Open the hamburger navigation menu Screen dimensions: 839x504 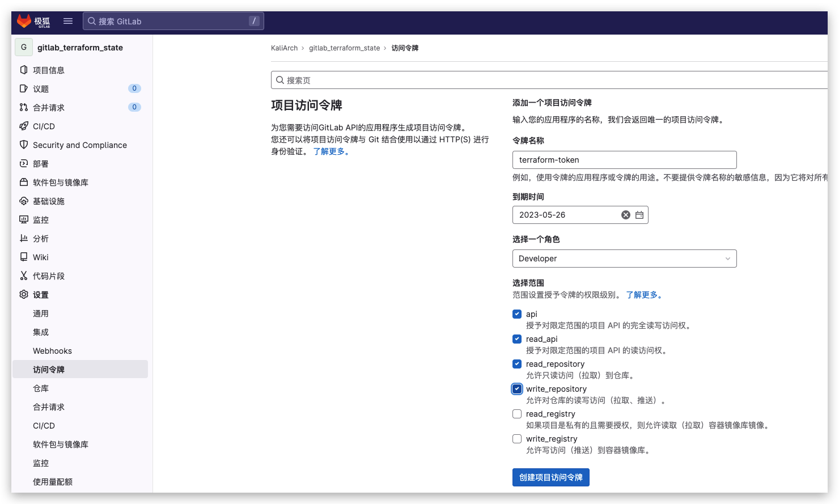pyautogui.click(x=68, y=21)
